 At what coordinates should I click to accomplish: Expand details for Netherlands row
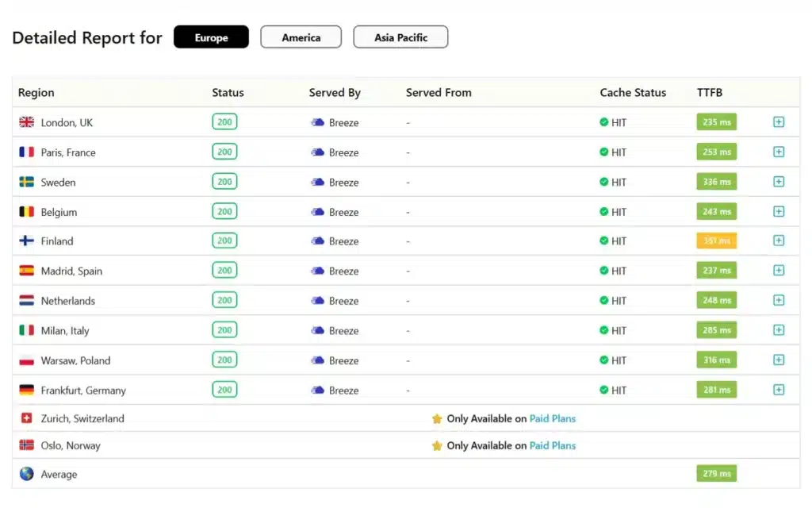779,300
